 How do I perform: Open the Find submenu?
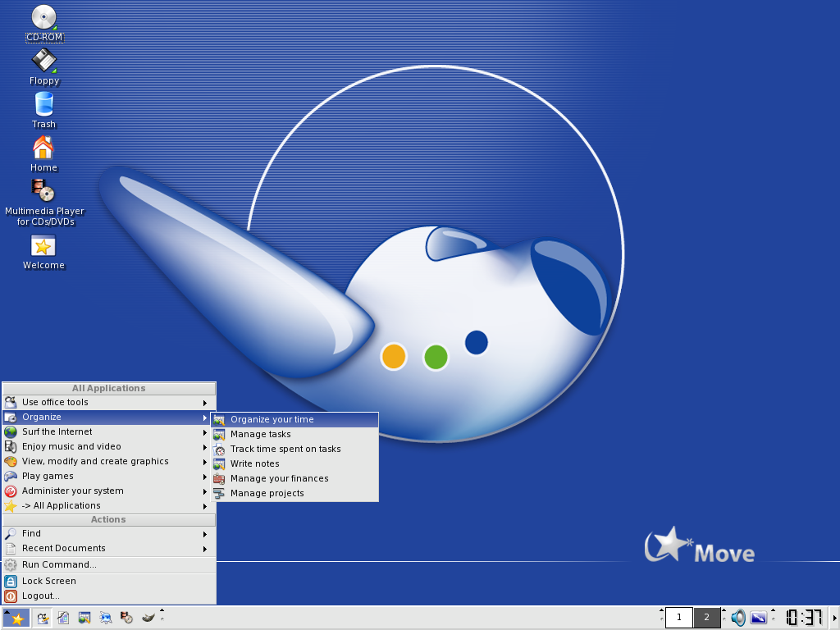109,533
